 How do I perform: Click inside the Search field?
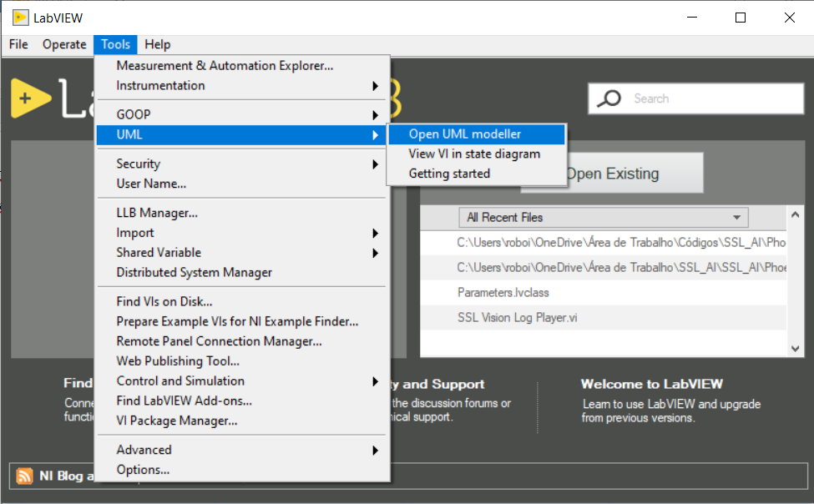point(695,98)
